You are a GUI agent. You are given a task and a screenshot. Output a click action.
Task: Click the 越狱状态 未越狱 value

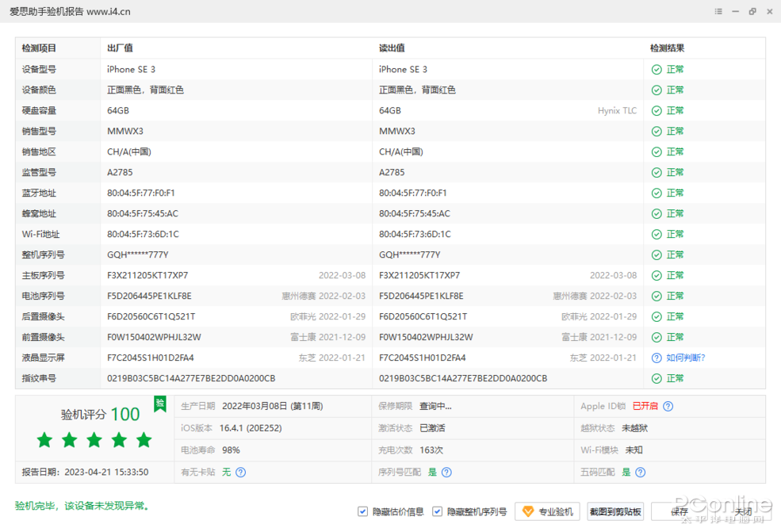click(634, 428)
